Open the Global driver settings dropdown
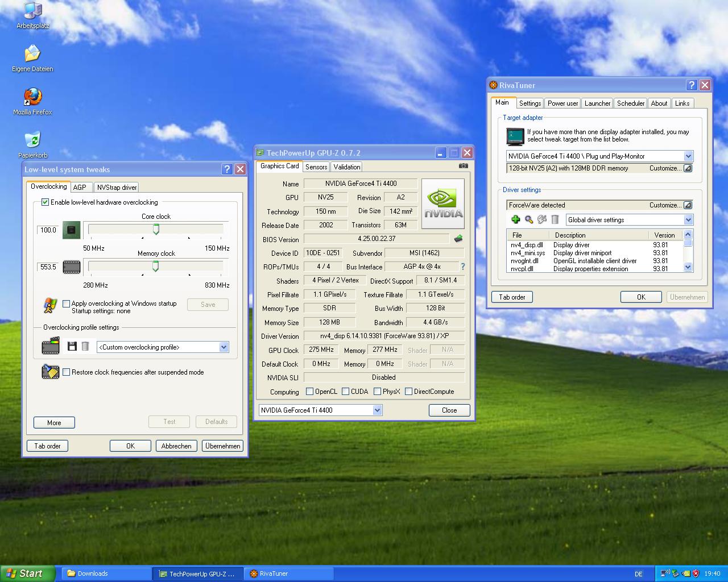This screenshot has width=728, height=582. point(688,220)
